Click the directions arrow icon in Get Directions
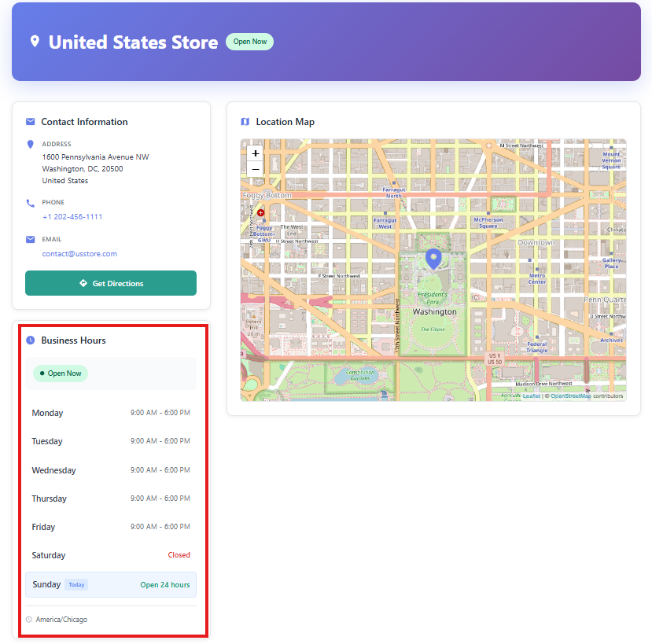This screenshot has height=644, width=652. [x=83, y=283]
